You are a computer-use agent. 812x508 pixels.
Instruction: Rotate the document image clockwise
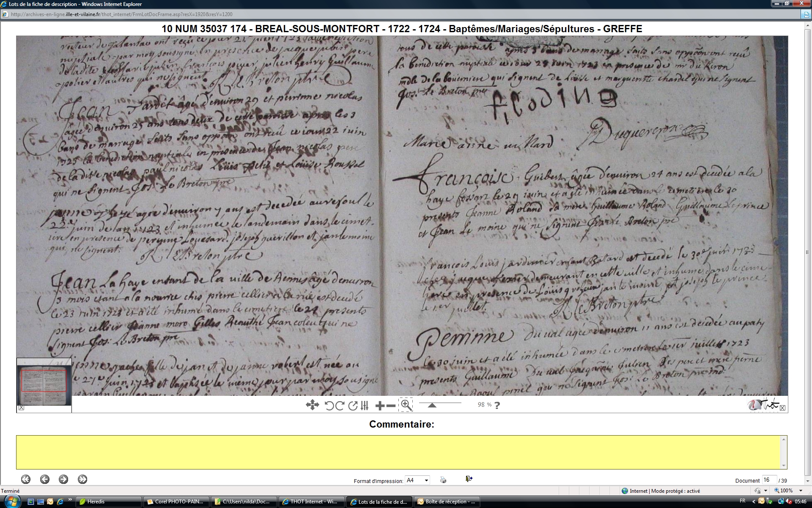(x=340, y=406)
